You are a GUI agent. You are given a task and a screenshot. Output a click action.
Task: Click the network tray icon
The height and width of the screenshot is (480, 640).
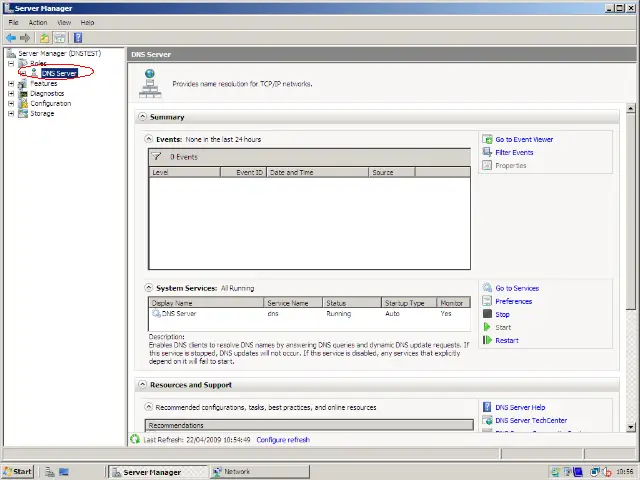click(595, 472)
